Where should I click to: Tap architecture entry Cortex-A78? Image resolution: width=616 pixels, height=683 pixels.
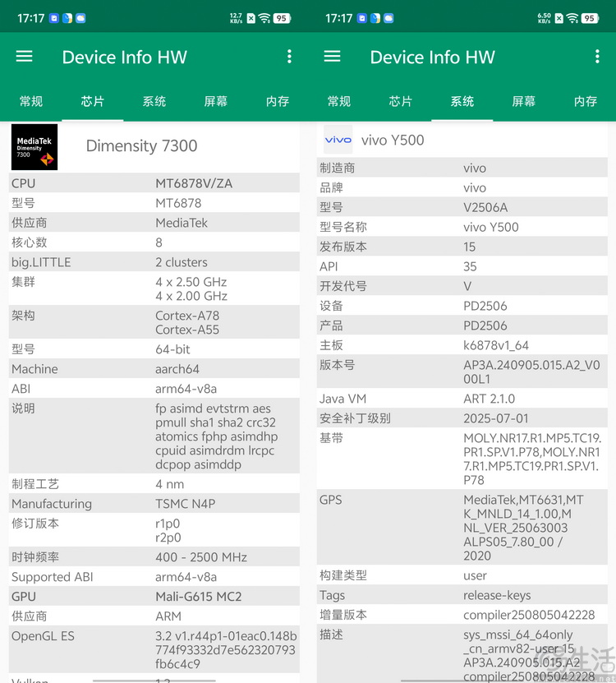pos(187,316)
